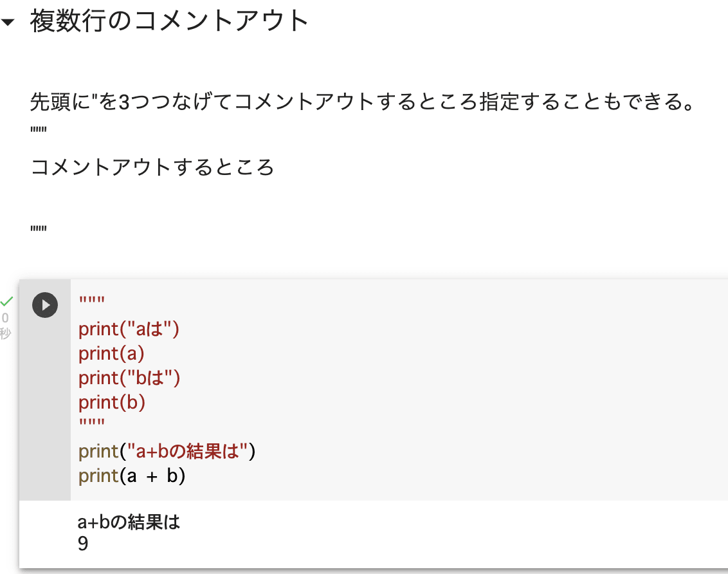This screenshot has height=574, width=728.
Task: Place cursor in the print(a + b) line
Action: (x=132, y=476)
